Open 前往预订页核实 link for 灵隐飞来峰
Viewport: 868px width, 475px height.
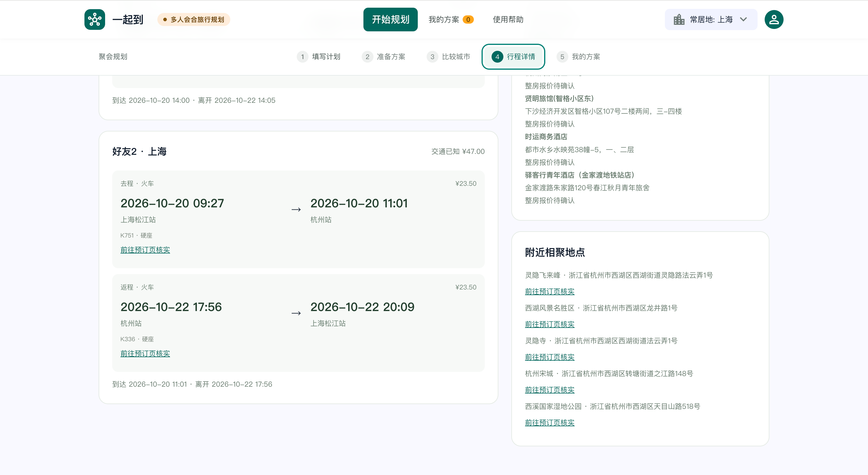pos(549,291)
